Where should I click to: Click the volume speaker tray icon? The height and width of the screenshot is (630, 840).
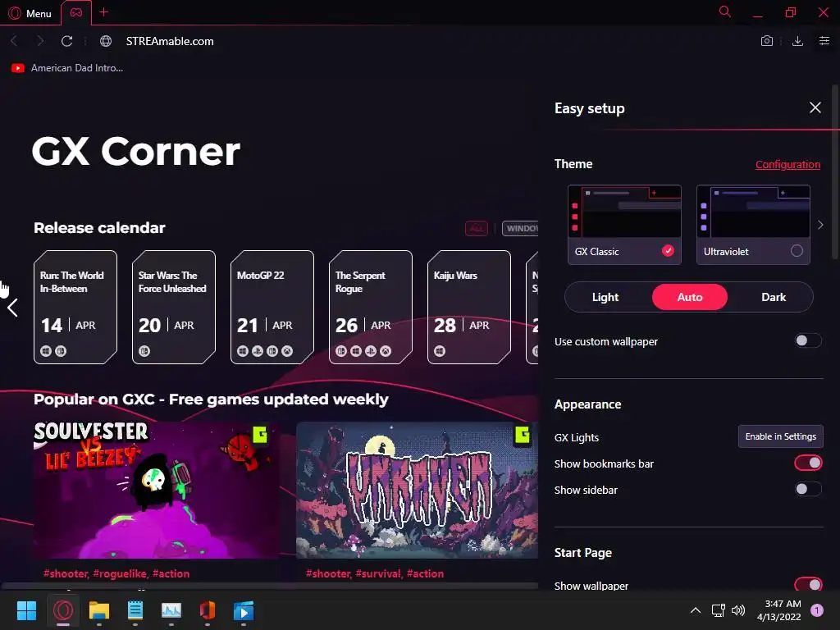pyautogui.click(x=738, y=610)
